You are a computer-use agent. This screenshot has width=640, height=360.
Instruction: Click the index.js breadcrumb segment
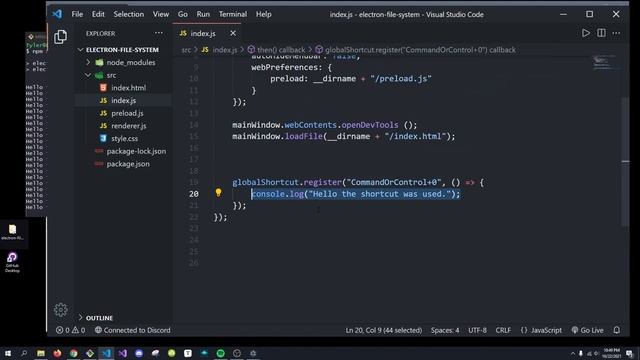[220, 50]
